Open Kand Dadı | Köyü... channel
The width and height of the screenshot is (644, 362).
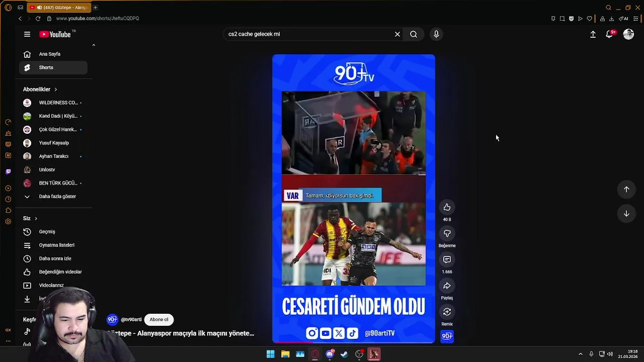coord(53,116)
